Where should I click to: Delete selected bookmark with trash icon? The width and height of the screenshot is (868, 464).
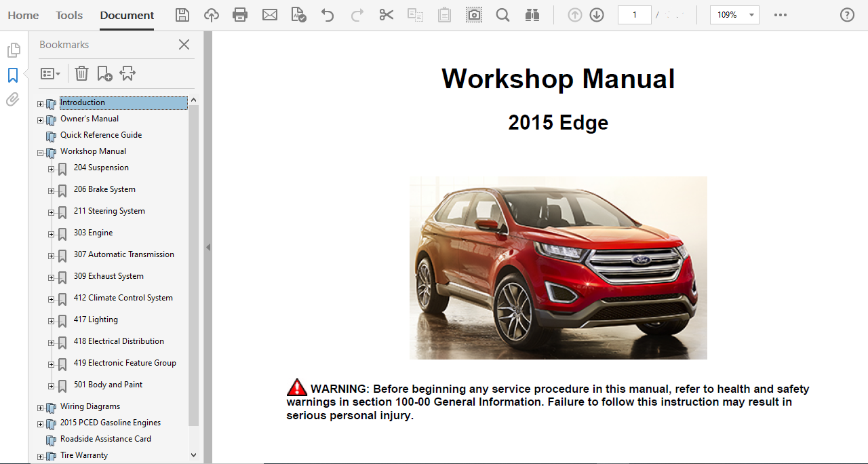tap(81, 73)
